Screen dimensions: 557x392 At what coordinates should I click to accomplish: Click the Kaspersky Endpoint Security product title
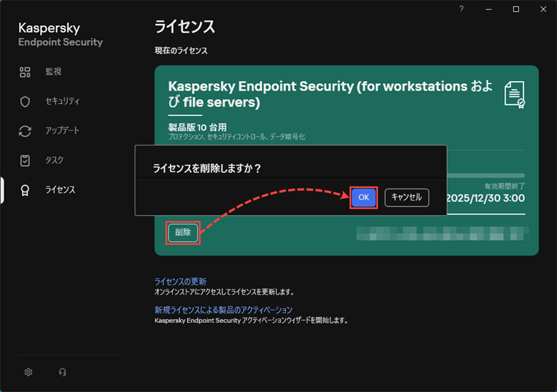click(x=330, y=94)
